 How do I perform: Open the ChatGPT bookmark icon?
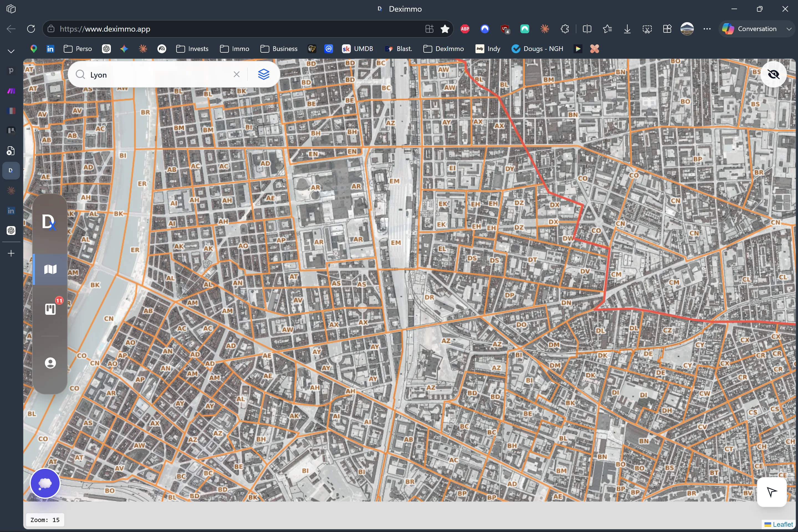click(x=106, y=48)
